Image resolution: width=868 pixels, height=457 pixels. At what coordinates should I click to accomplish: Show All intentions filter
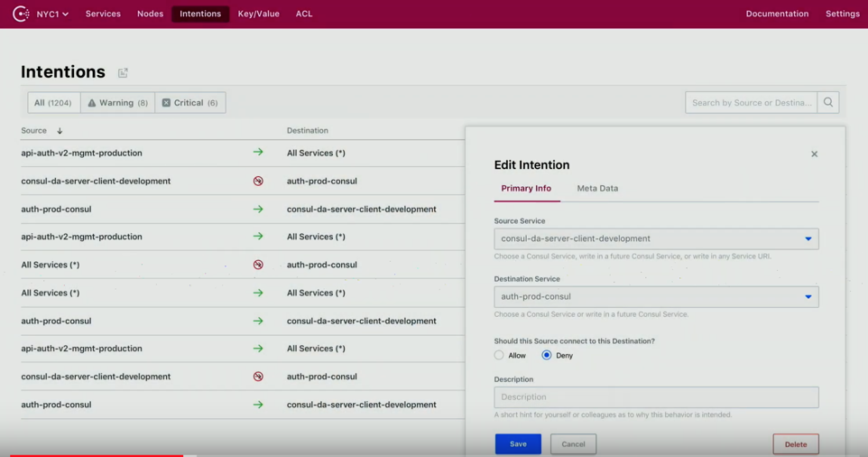pyautogui.click(x=53, y=103)
